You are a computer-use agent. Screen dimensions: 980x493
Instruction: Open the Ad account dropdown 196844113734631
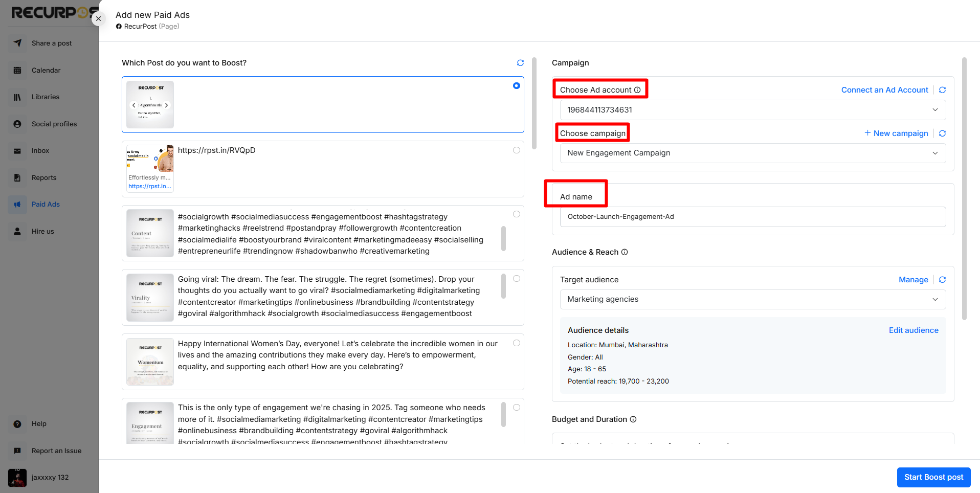pyautogui.click(x=752, y=110)
